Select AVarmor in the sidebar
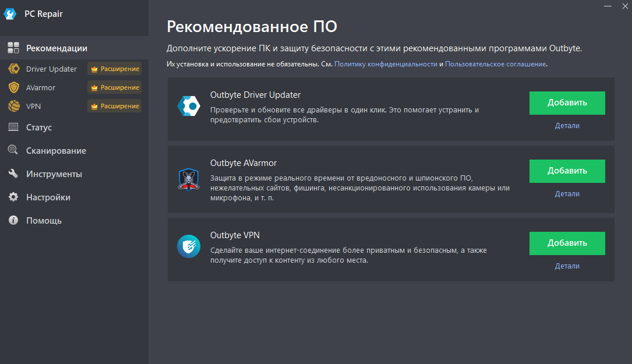This screenshot has height=364, width=632. (x=41, y=87)
